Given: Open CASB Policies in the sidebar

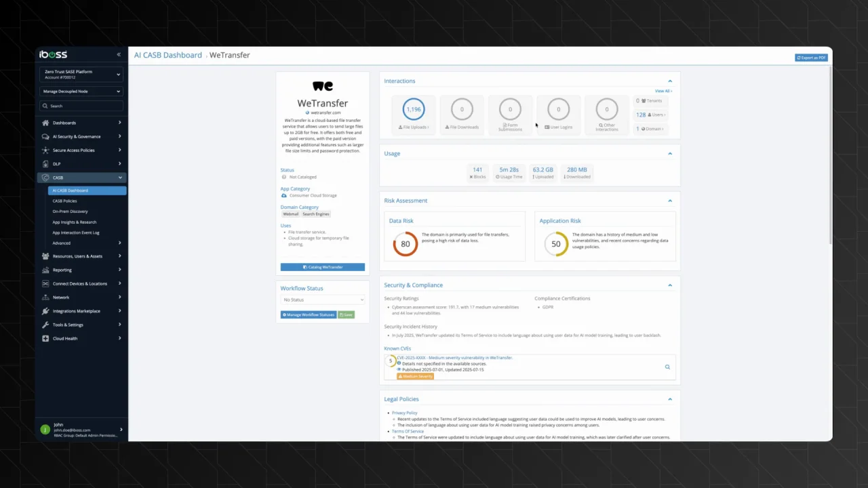Looking at the screenshot, I should 65,201.
